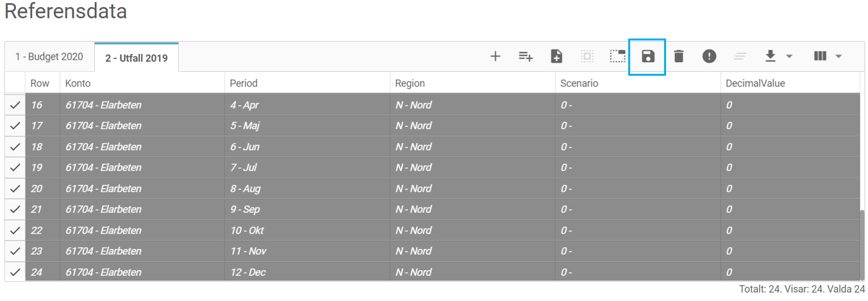
Task: Click the add multiple rows icon
Action: tap(526, 56)
